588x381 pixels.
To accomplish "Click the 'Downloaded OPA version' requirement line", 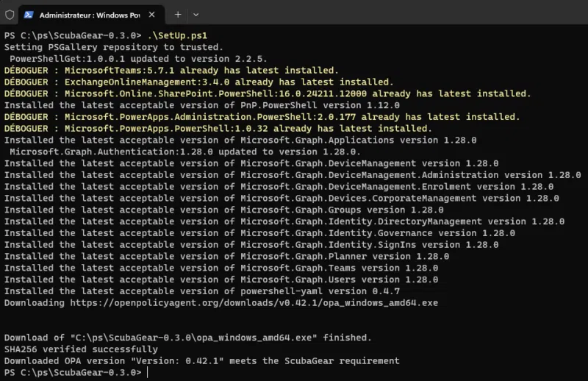I will coord(201,361).
